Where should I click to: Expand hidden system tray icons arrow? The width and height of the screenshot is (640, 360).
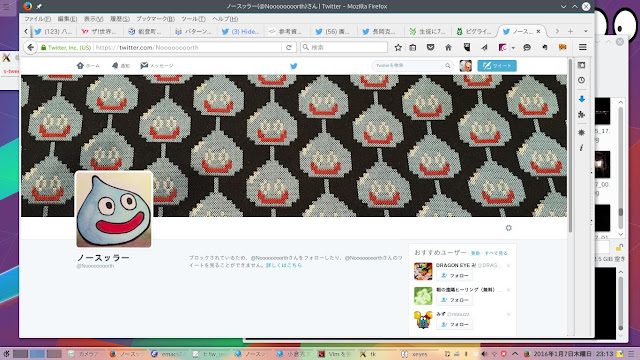(515, 354)
